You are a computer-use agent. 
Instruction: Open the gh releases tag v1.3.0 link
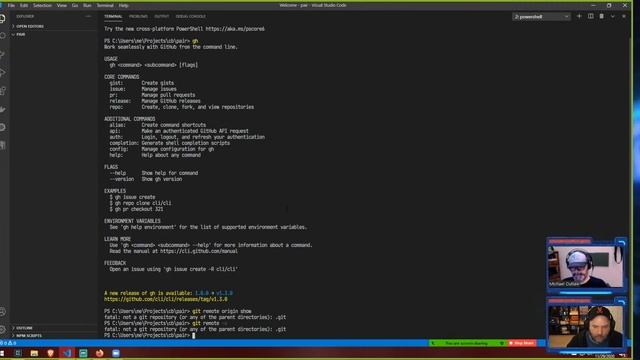coord(166,299)
